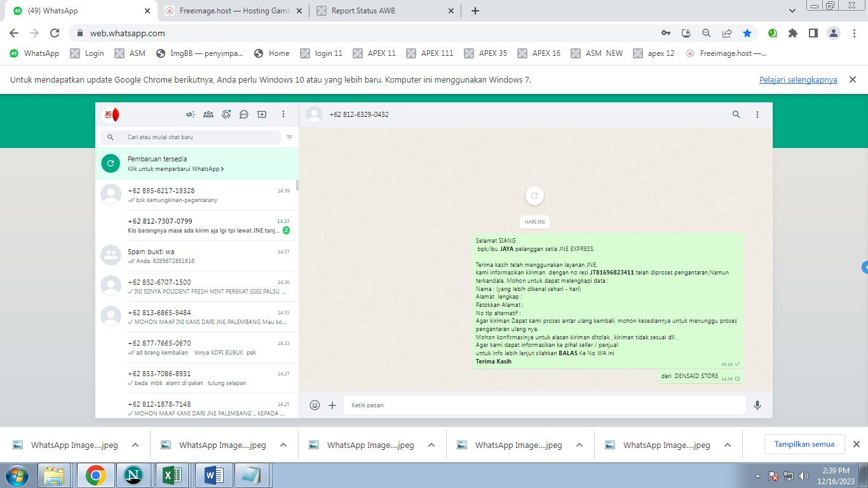Viewport: 868px width, 488px height.
Task: Click the attach plus icon beside message box
Action: point(332,405)
